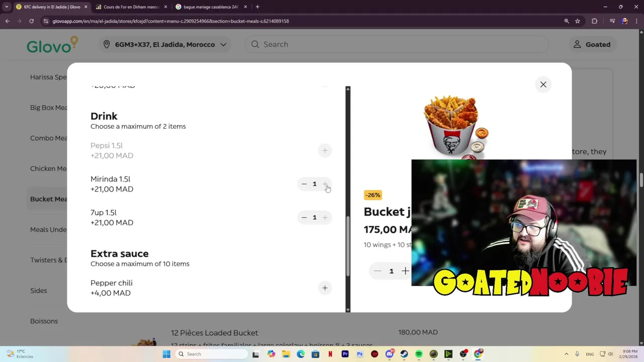Reload the current page
Screen dimensions: 644x362
[31, 21]
